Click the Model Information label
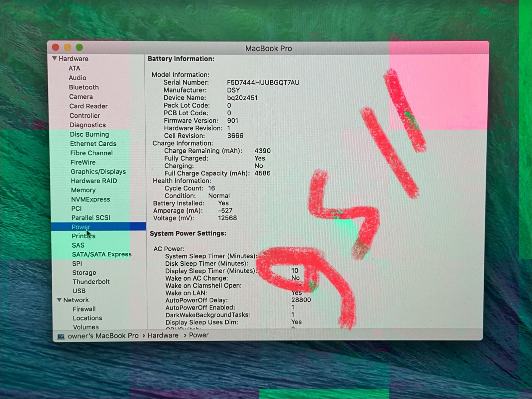Viewport: 532px width, 399px height. [x=181, y=75]
